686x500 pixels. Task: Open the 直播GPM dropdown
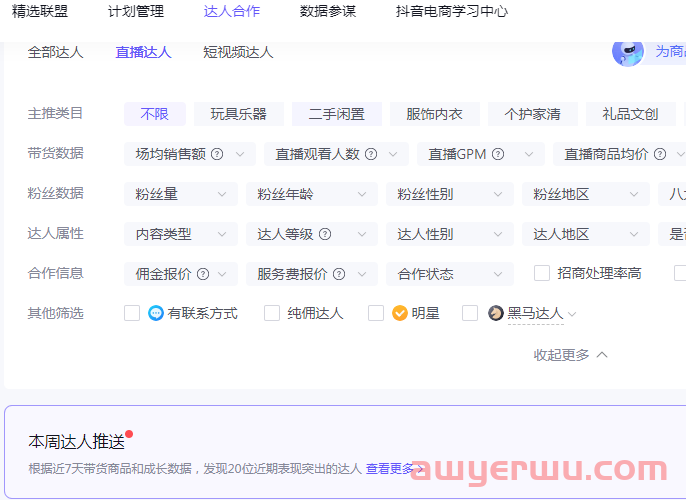(x=481, y=154)
